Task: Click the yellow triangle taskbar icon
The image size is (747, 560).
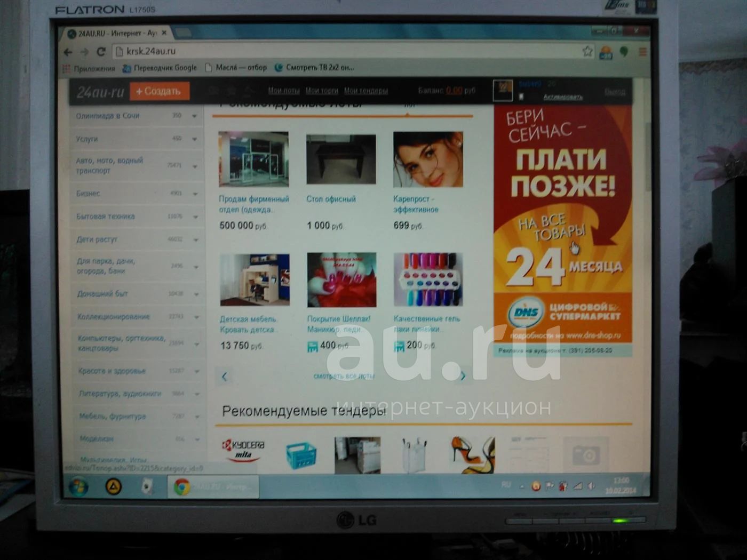Action: 114,486
